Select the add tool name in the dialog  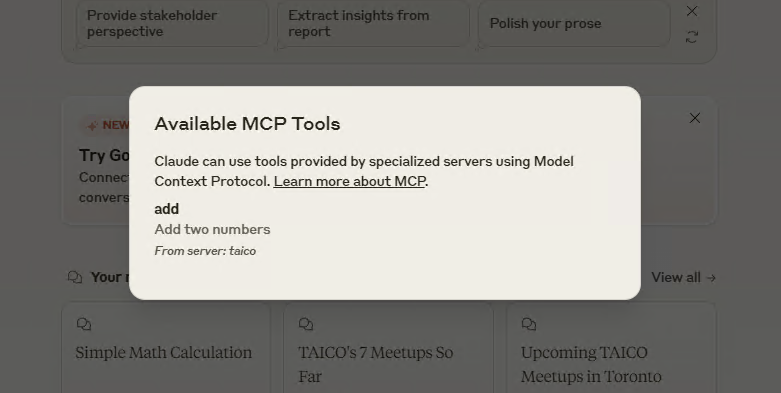pos(166,209)
